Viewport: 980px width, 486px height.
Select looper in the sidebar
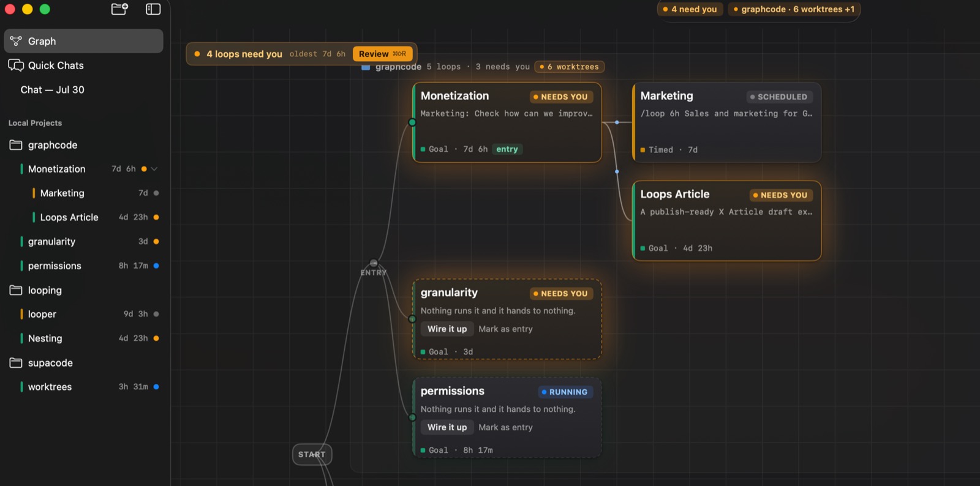[42, 314]
